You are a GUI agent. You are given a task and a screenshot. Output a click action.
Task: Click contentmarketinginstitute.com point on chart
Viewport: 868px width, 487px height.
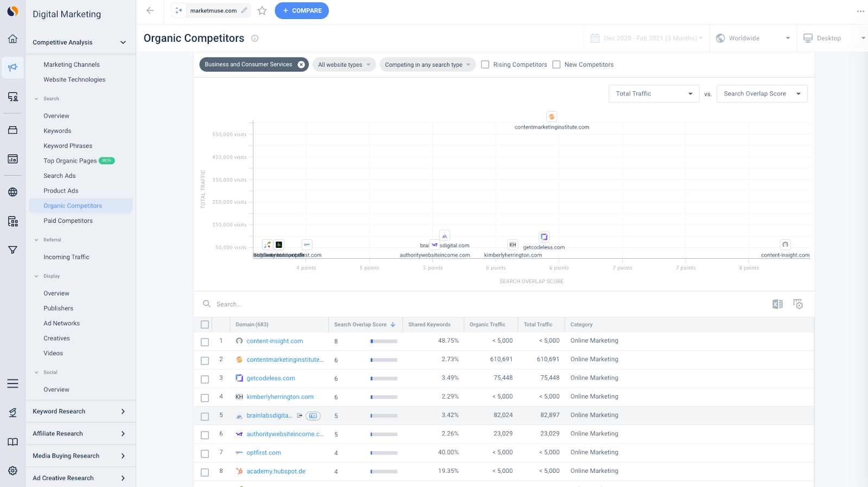[x=552, y=117]
